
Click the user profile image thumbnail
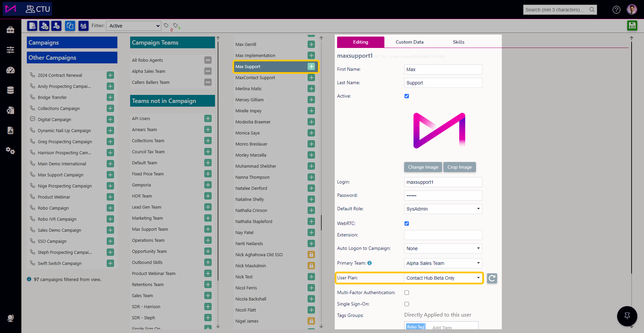[439, 131]
